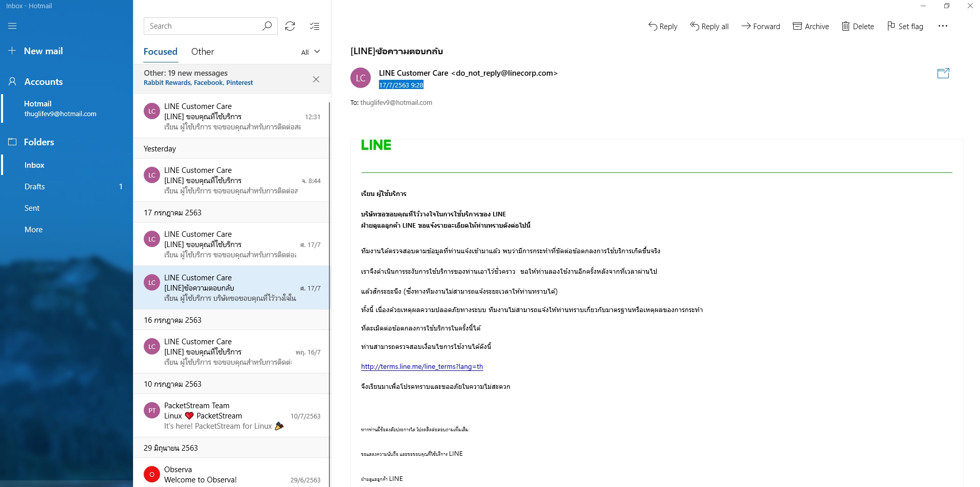Click the LINE logo in email body
The height and width of the screenshot is (487, 980).
coord(376,145)
